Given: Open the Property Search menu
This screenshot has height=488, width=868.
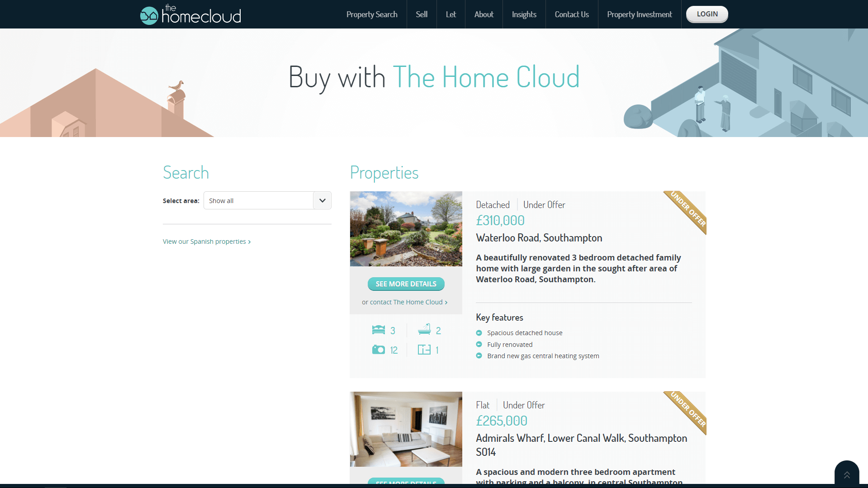Looking at the screenshot, I should (x=372, y=14).
